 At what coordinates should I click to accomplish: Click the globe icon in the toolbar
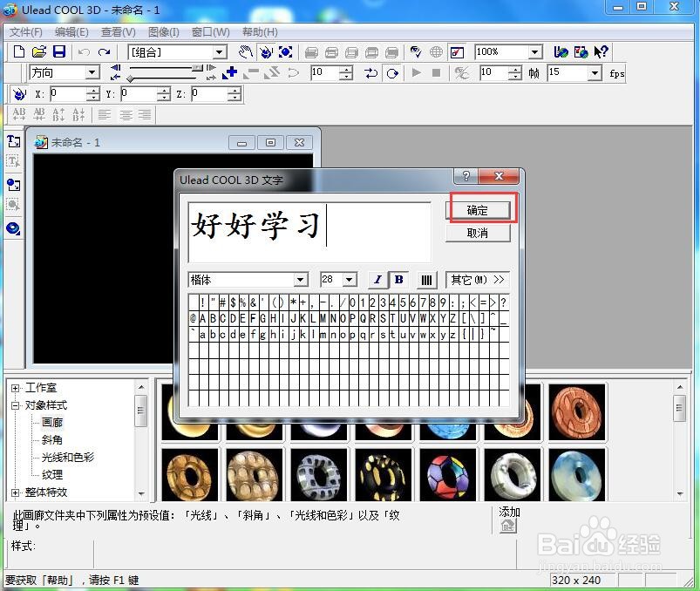coord(436,52)
